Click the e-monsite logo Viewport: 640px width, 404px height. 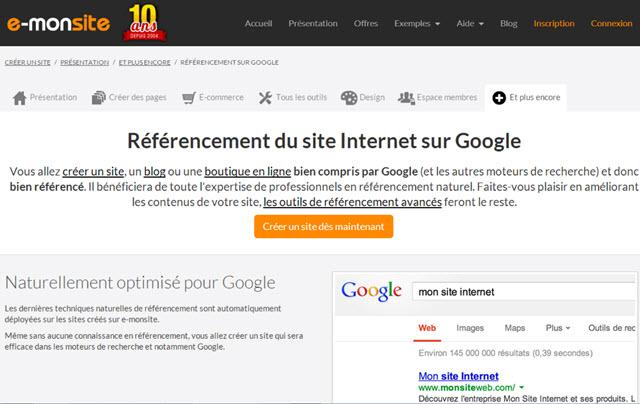click(x=58, y=24)
